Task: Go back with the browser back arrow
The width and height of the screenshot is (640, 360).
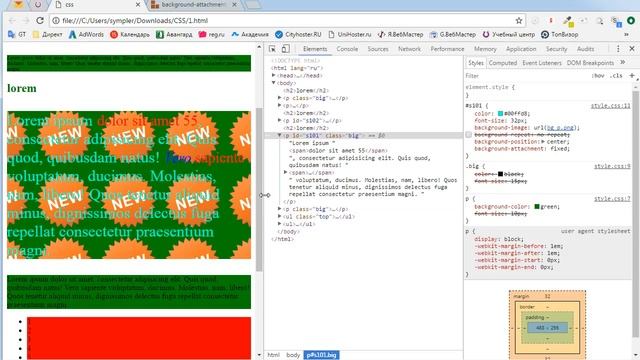Action: pyautogui.click(x=12, y=20)
